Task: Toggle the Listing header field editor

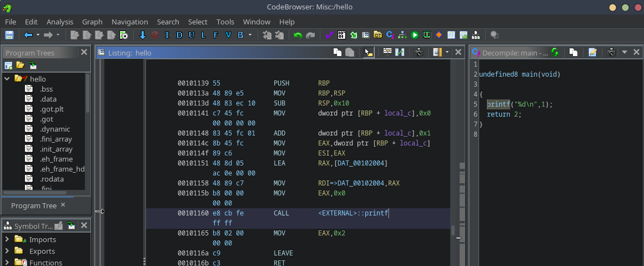Action: click(x=388, y=52)
